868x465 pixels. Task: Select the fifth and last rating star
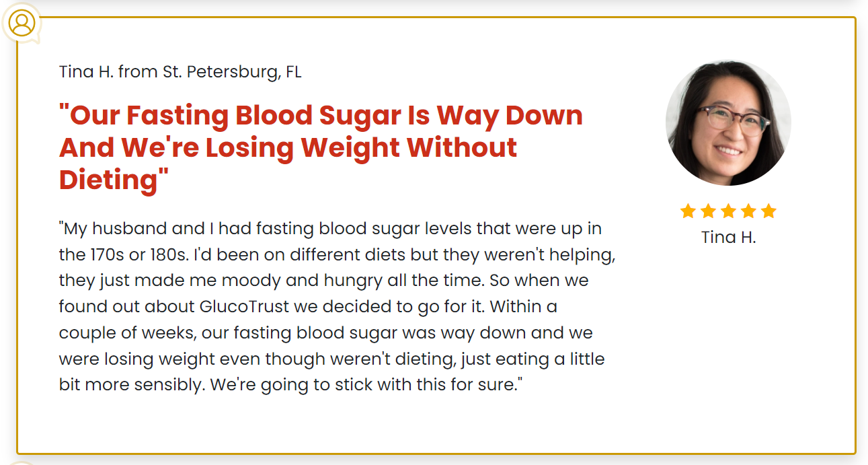pos(768,211)
